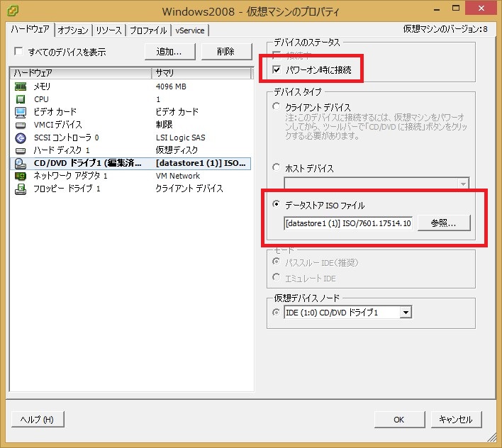
Task: Select データストア ISO ファイル radio button
Action: [x=277, y=204]
